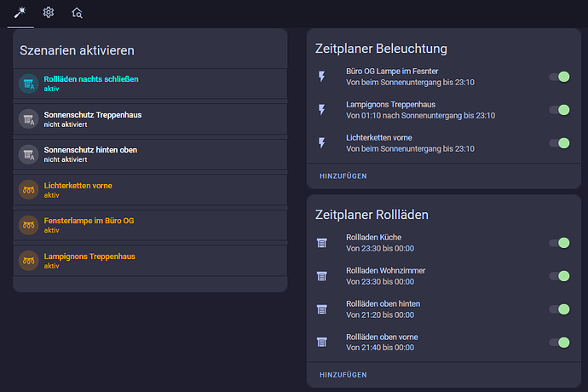Click flash icon for Lampignons Treppenhaus schedule
Screen dimensions: 588x392
[322, 110]
